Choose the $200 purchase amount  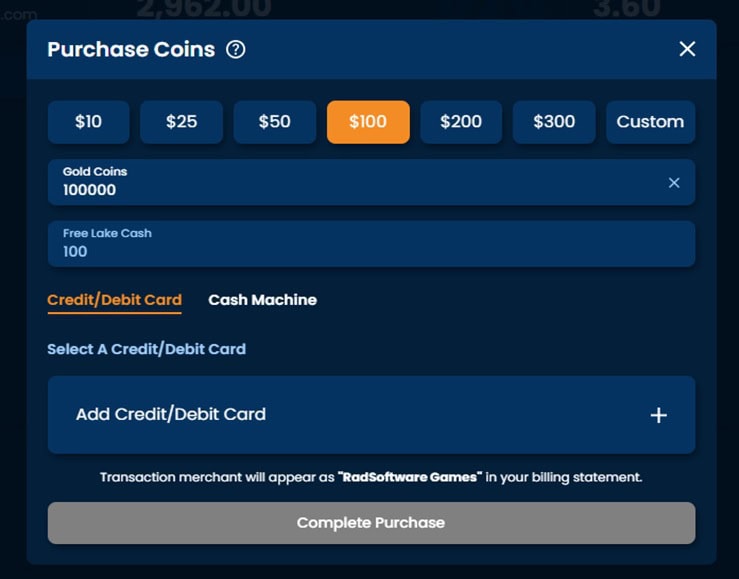pyautogui.click(x=461, y=122)
